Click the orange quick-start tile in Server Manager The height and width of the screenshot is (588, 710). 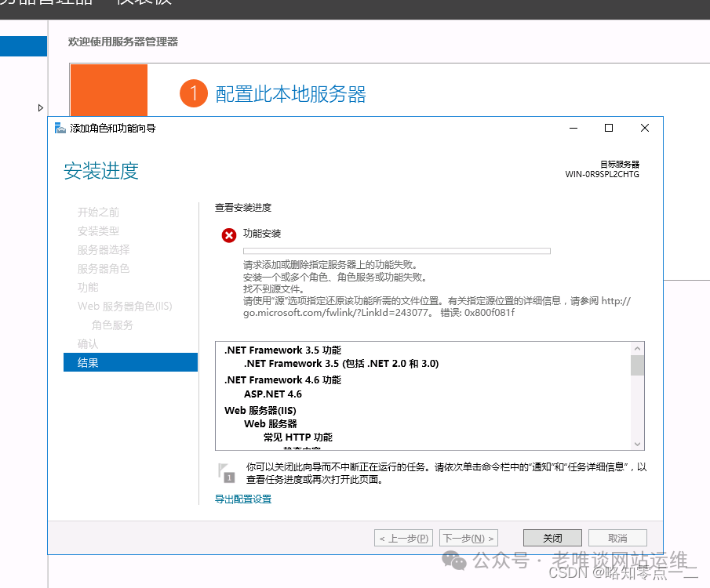click(x=109, y=90)
